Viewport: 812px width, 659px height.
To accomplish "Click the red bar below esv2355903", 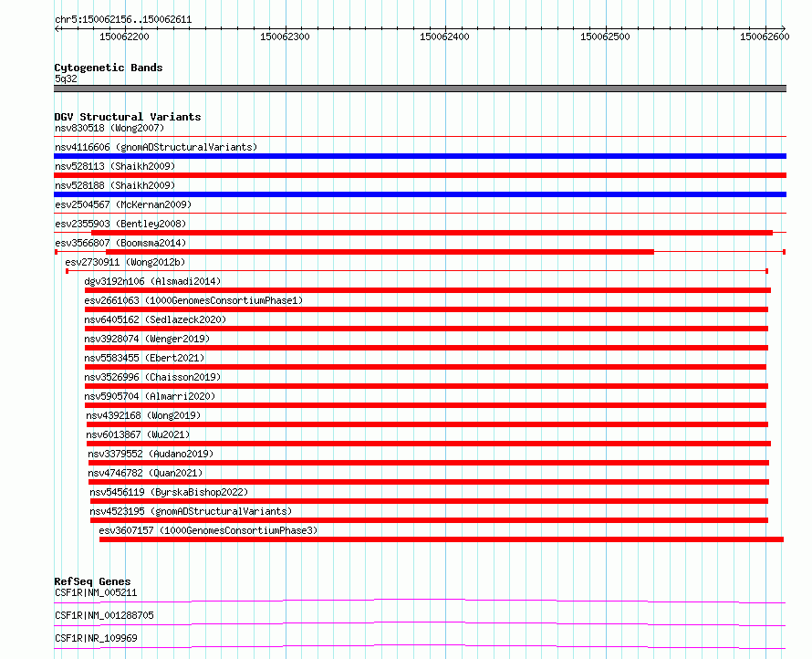I will [x=432, y=233].
